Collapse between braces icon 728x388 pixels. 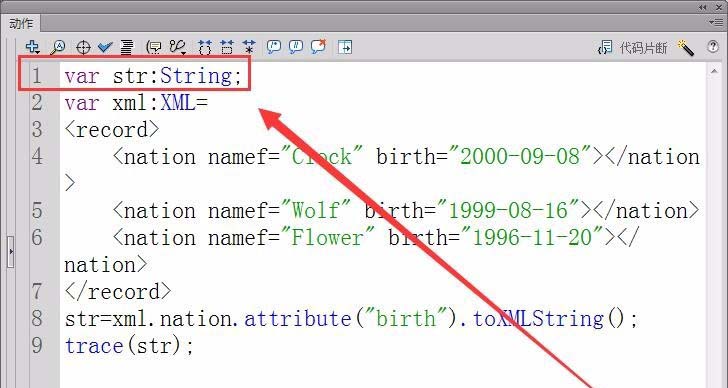[x=204, y=47]
